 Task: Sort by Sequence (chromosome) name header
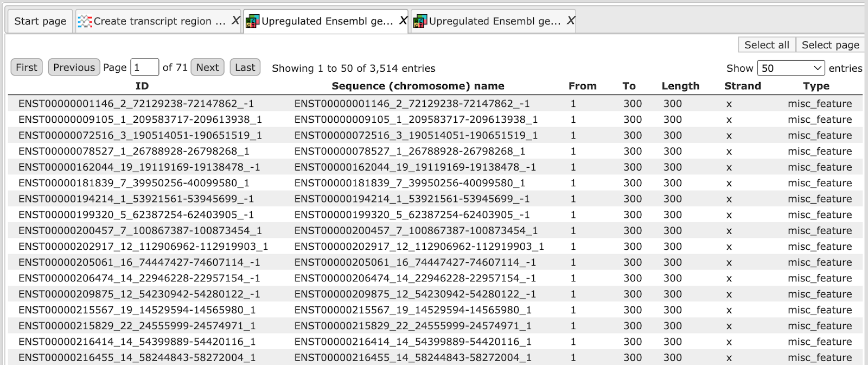[x=418, y=86]
